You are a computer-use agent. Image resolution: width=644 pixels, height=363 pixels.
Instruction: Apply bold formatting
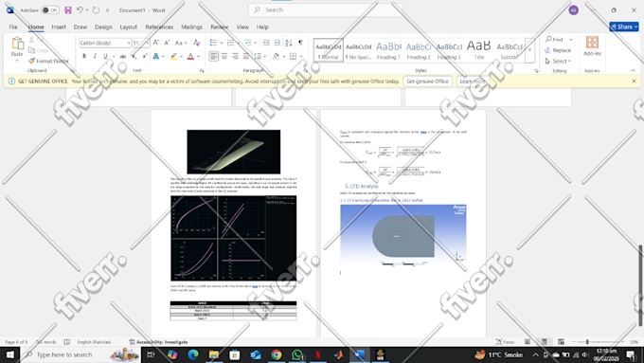pyautogui.click(x=84, y=56)
